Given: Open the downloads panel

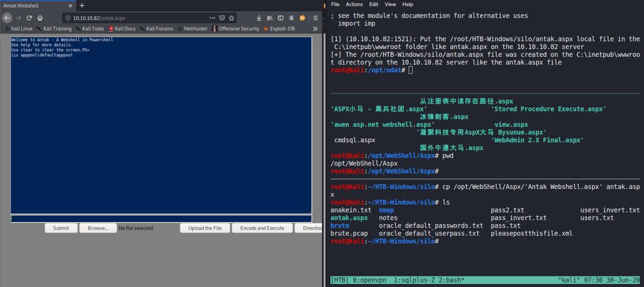Looking at the screenshot, I should 259,18.
